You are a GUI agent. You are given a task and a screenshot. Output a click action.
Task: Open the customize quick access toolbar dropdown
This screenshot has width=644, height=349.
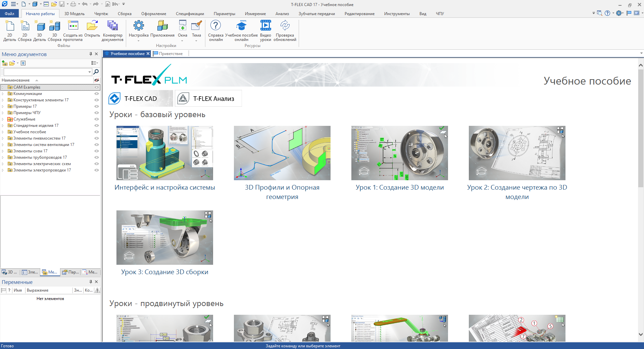point(123,4)
